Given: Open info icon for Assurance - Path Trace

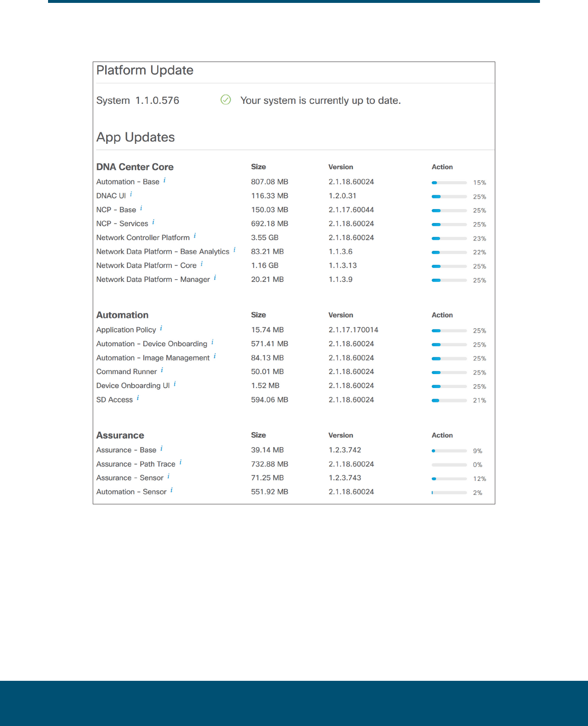Looking at the screenshot, I should (x=181, y=463).
